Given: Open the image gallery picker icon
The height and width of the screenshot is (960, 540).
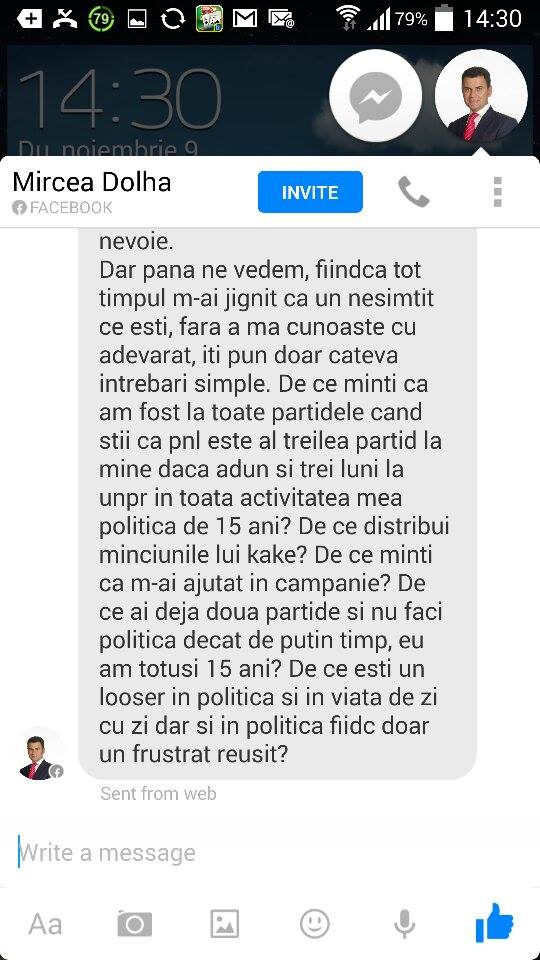Looking at the screenshot, I should [x=225, y=923].
